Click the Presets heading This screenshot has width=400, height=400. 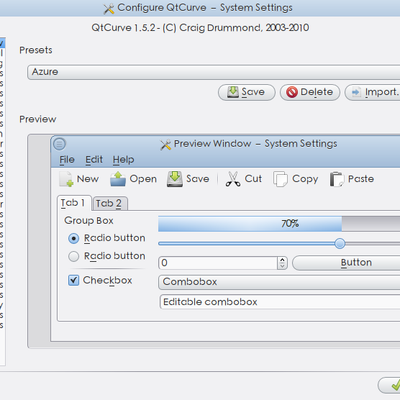[x=36, y=50]
